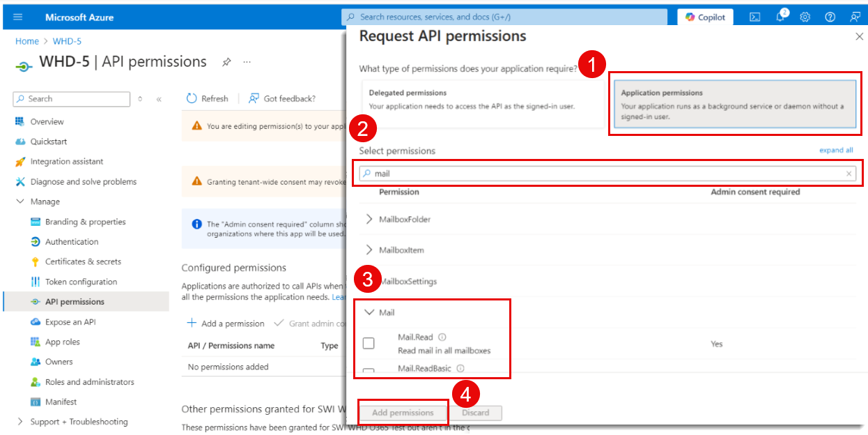Collapse the Mail permission group
Screen dimensions: 868x435
coord(369,313)
